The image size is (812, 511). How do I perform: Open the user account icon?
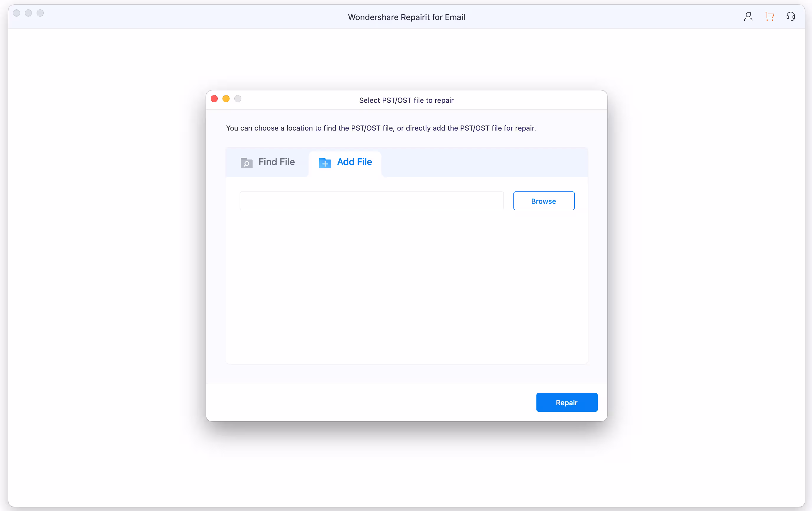coord(748,17)
